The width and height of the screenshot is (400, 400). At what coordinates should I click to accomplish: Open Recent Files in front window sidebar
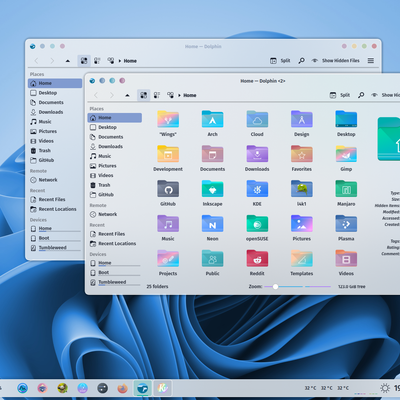tap(115, 234)
